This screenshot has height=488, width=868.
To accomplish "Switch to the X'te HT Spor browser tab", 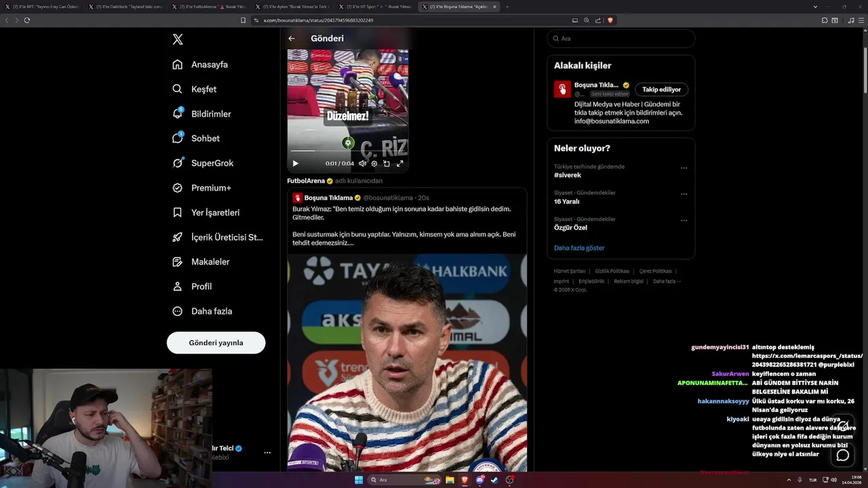I will (376, 6).
